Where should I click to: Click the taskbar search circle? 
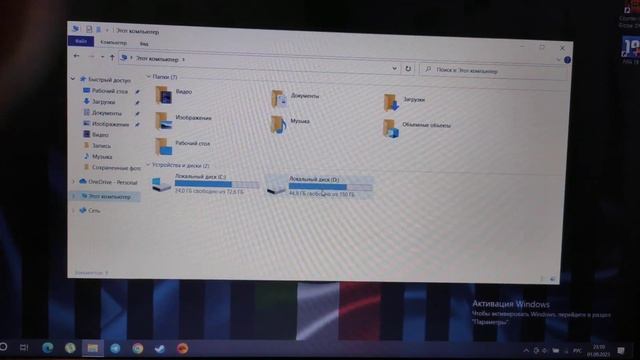[x=3, y=347]
